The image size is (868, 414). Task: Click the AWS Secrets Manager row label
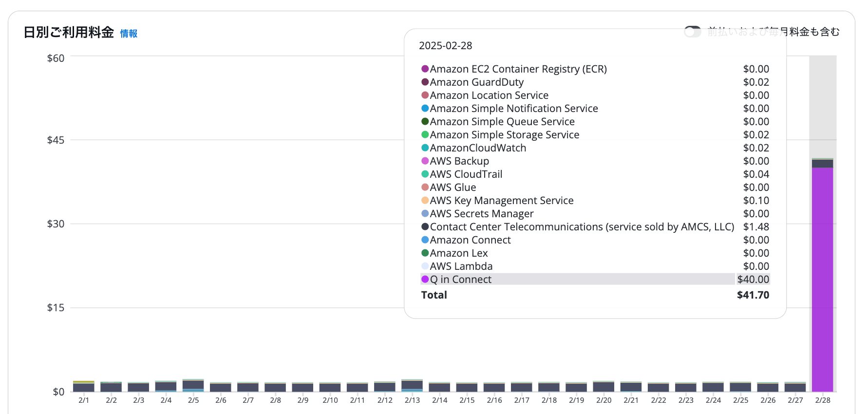482,213
